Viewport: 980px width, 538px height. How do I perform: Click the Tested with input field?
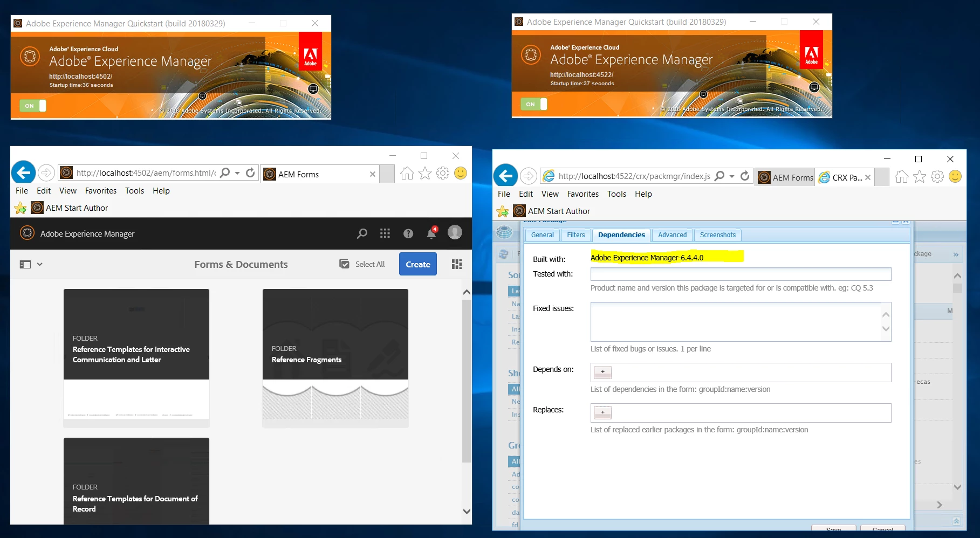click(741, 274)
